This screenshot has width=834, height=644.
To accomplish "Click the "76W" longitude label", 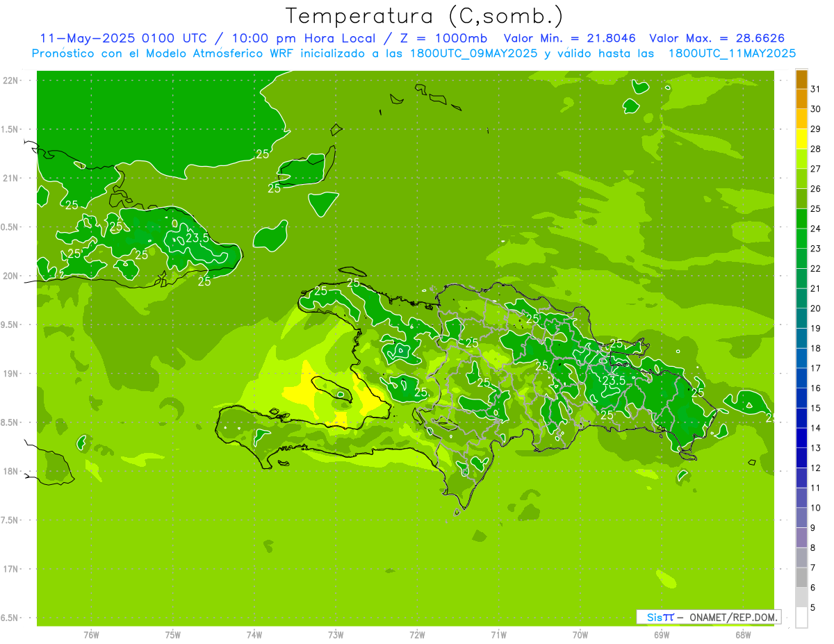I will [x=91, y=634].
